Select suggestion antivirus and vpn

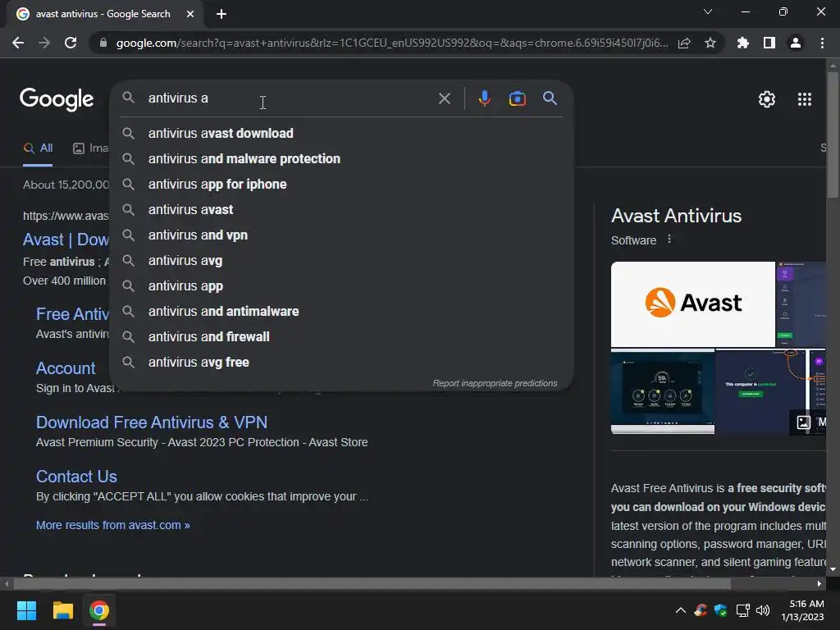341,235
